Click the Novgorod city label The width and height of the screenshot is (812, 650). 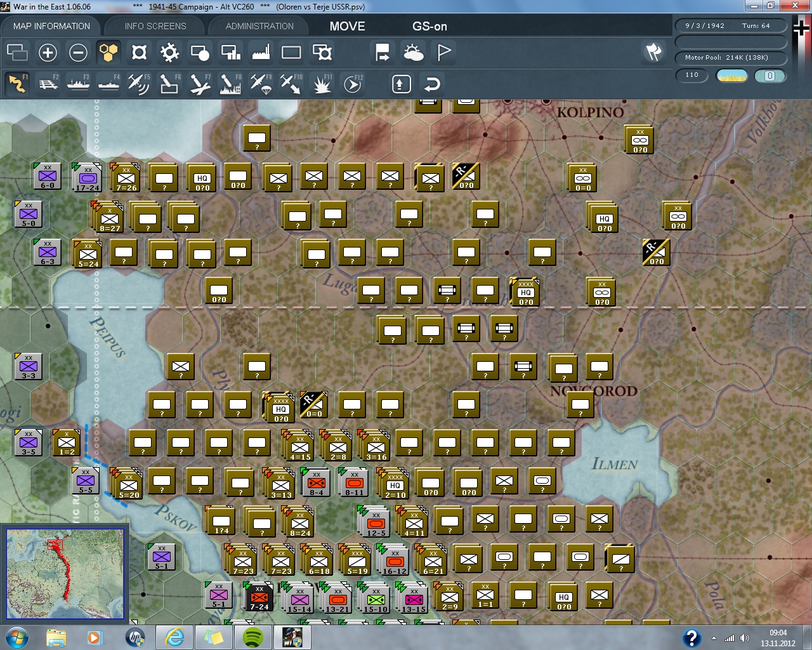point(594,391)
